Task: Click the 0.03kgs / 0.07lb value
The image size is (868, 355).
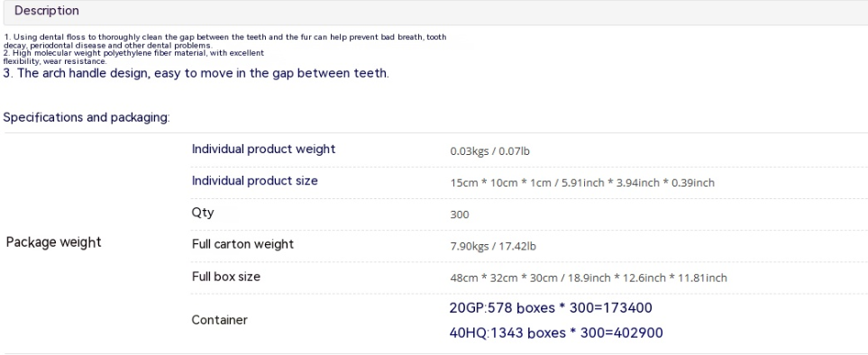Action: coord(490,151)
